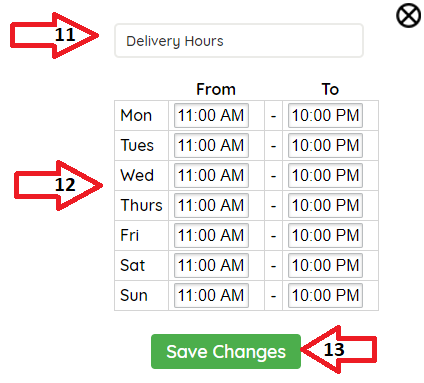Select Tuesday's From time field

click(x=211, y=145)
